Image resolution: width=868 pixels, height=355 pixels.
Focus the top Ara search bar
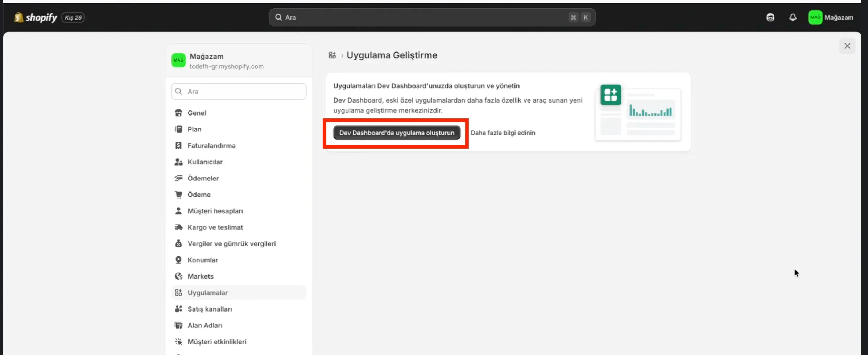432,17
